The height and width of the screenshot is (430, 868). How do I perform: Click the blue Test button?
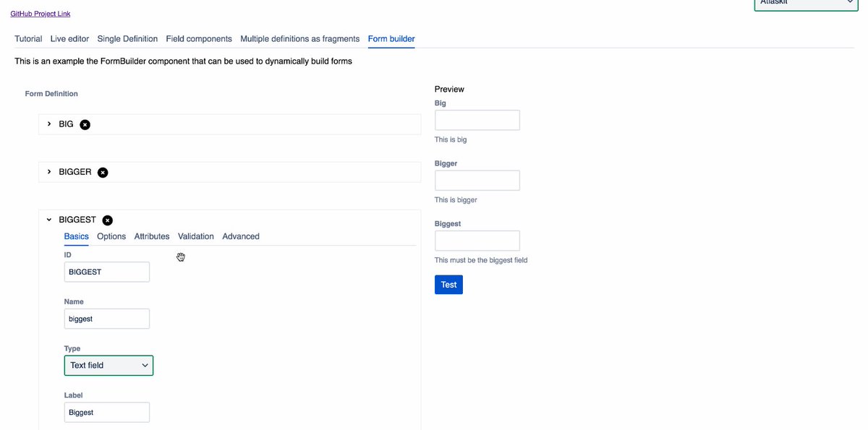(x=448, y=285)
